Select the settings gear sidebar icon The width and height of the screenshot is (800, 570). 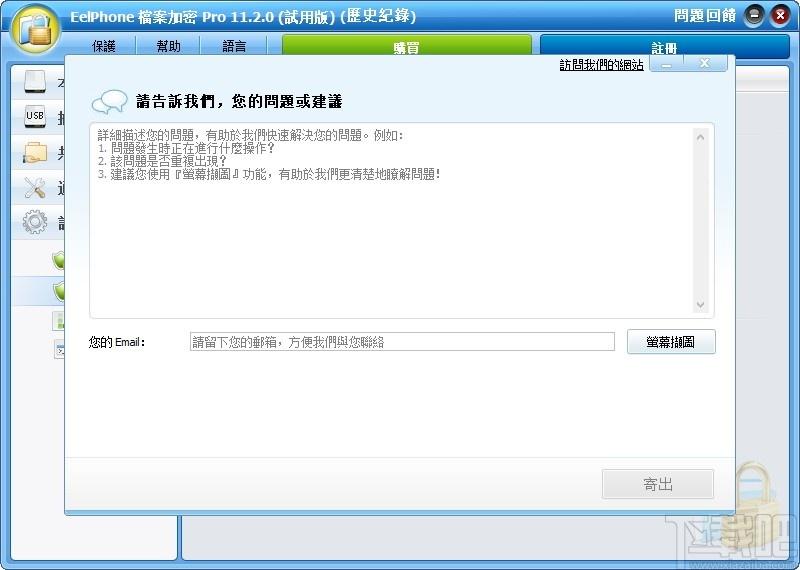coord(35,222)
